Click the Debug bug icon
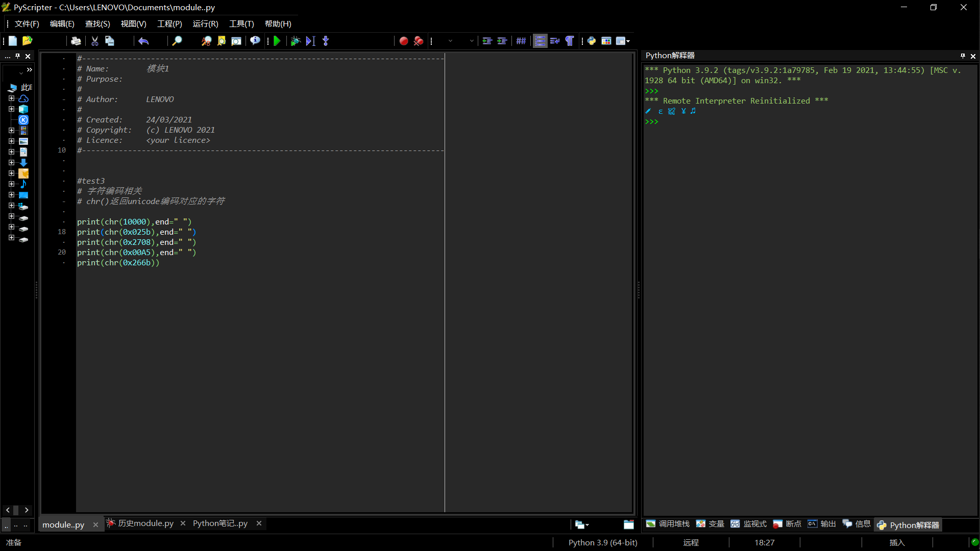Screen dimensions: 980x551 pyautogui.click(x=295, y=41)
